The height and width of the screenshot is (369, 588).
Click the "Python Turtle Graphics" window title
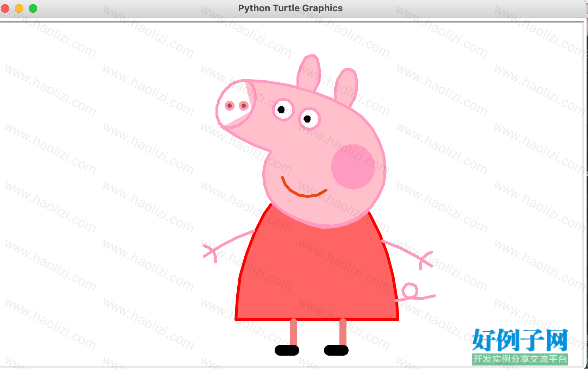[290, 8]
